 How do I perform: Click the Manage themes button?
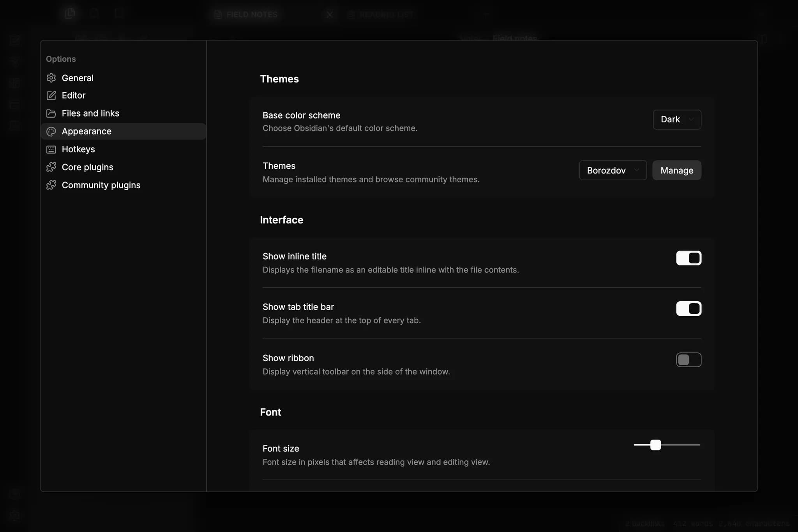(677, 170)
